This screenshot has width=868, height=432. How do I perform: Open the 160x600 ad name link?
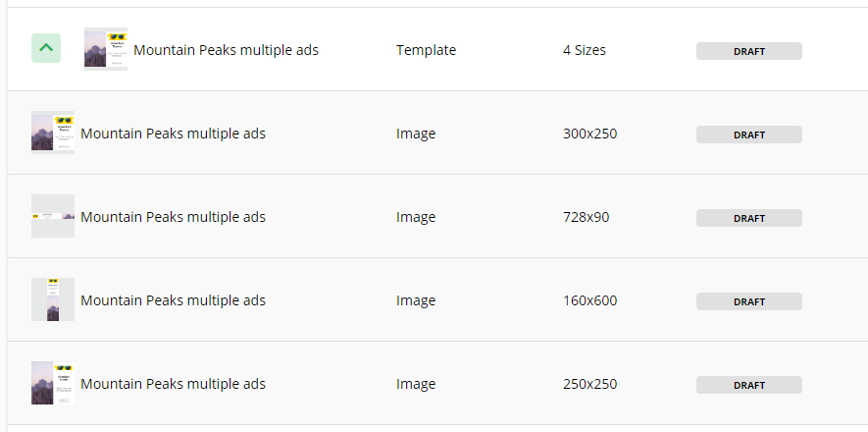point(173,300)
